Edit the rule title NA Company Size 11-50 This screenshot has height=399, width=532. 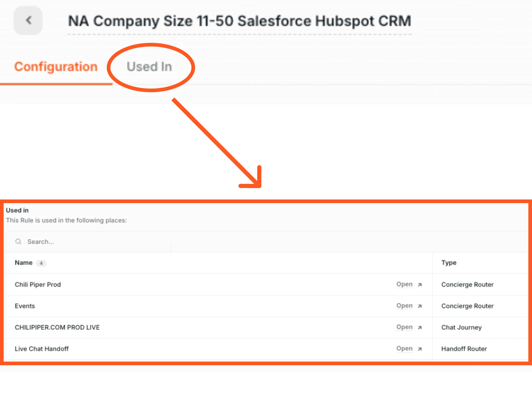click(240, 21)
